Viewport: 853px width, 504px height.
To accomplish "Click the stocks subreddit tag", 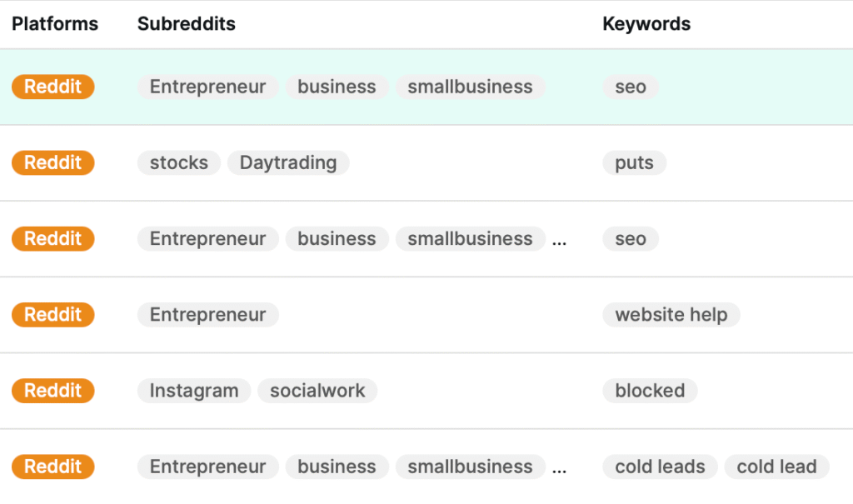I will point(179,162).
